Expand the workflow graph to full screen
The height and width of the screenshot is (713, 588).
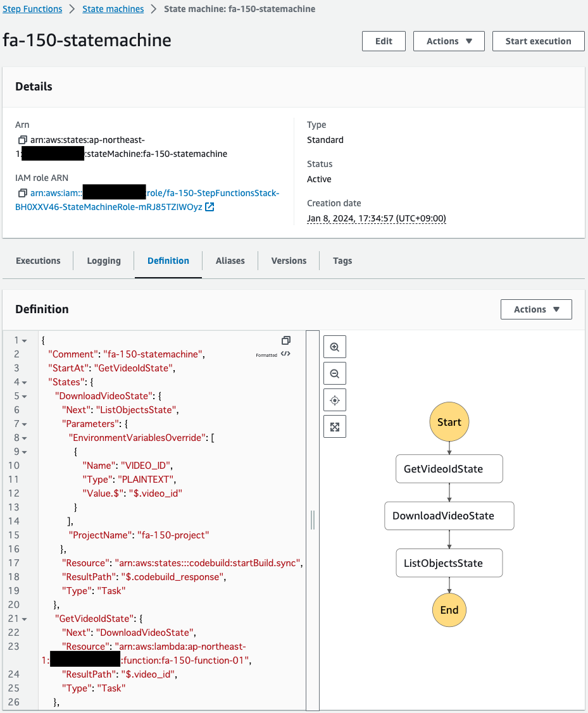click(x=335, y=427)
